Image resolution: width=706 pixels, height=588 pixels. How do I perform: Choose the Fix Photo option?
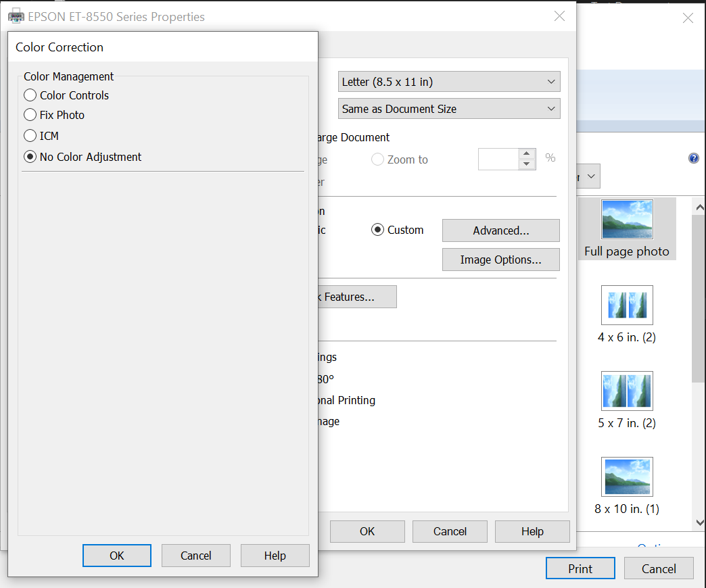pyautogui.click(x=30, y=115)
